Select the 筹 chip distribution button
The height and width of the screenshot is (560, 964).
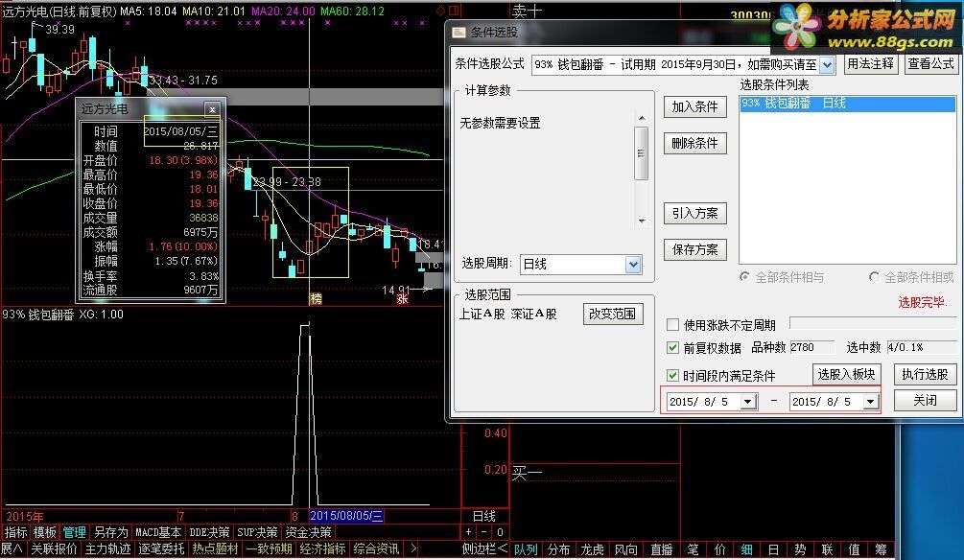point(881,549)
